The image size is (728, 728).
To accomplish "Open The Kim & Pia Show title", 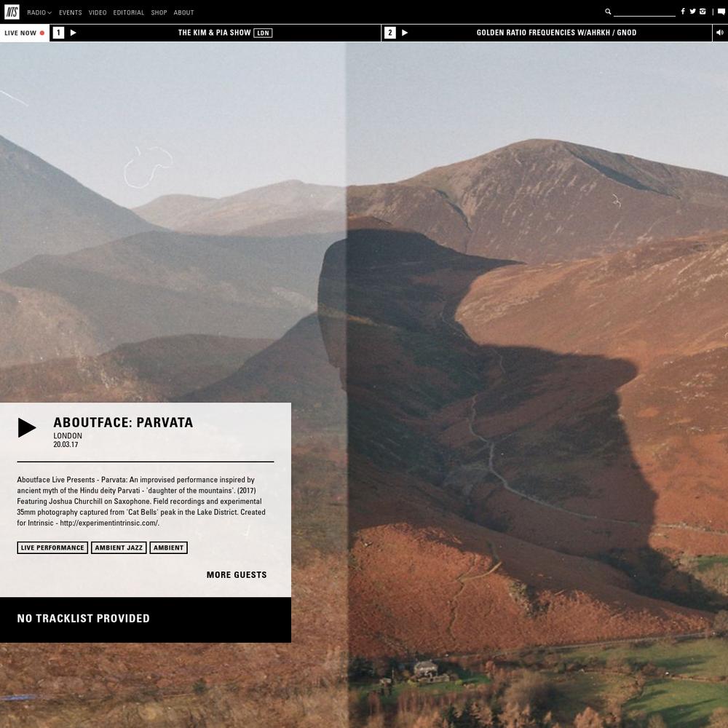I will coord(215,33).
